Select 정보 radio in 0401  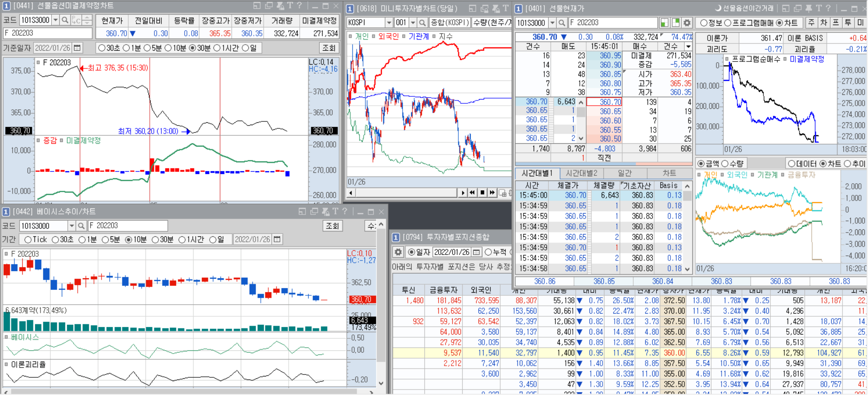click(711, 22)
